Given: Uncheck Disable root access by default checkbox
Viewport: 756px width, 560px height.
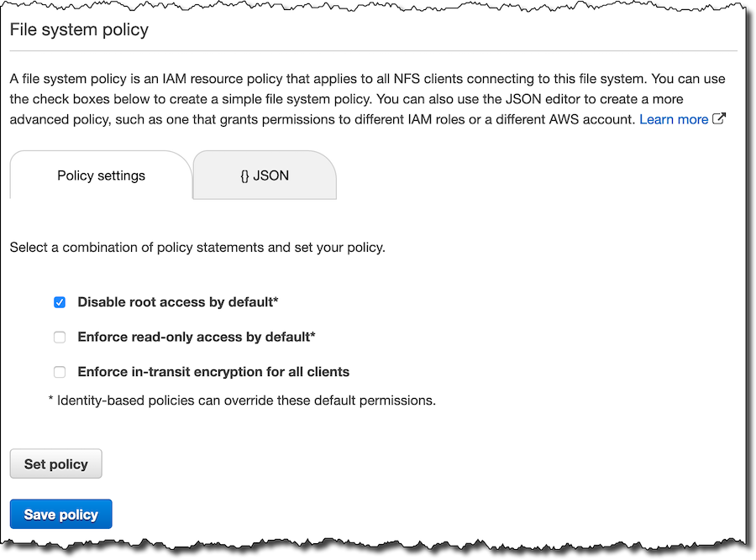Looking at the screenshot, I should 60,302.
